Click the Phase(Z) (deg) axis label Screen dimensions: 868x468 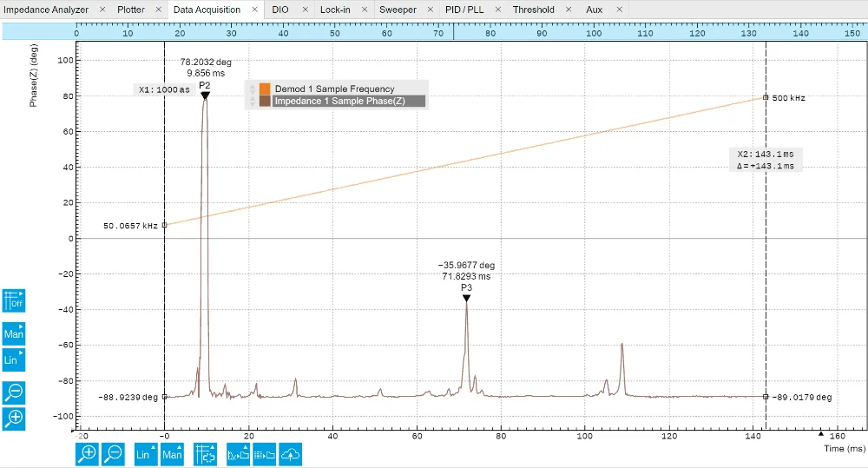[33, 76]
